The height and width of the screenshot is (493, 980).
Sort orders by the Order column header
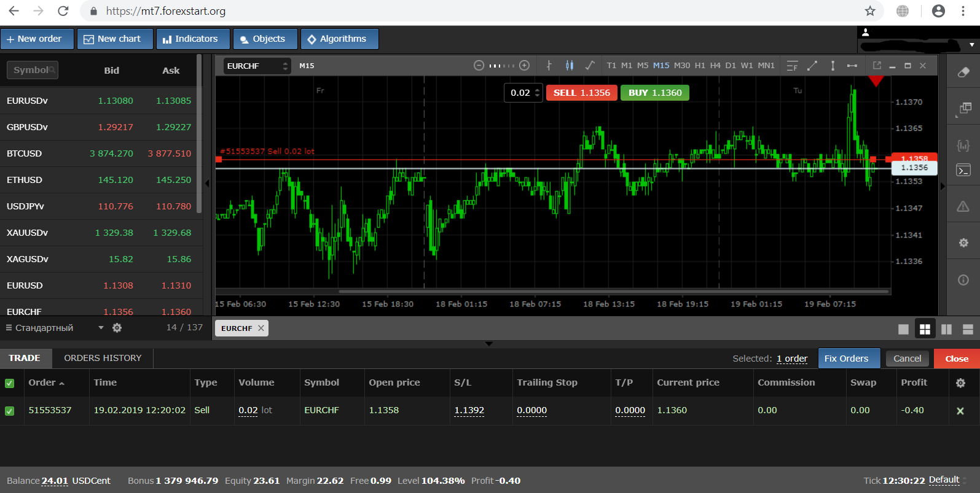coord(46,382)
